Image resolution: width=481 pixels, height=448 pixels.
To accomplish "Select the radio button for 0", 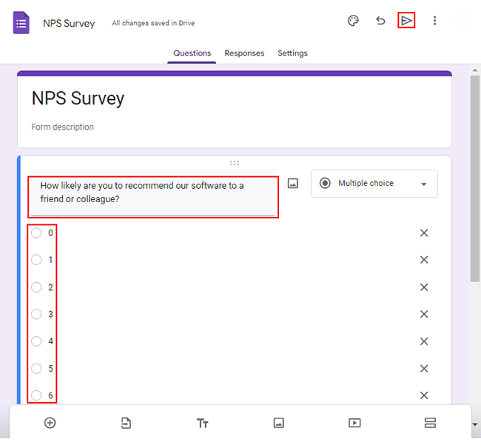I will click(36, 233).
